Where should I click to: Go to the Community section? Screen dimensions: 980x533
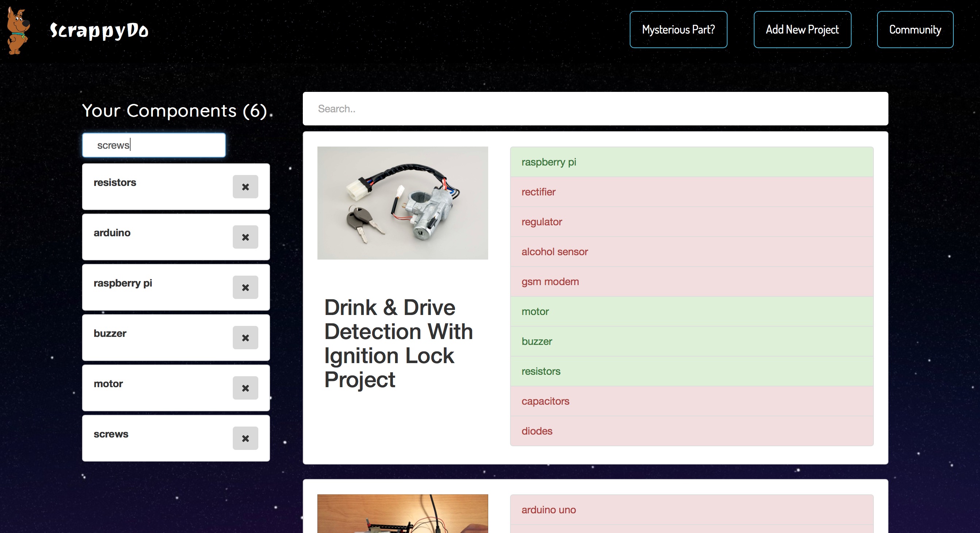[915, 30]
